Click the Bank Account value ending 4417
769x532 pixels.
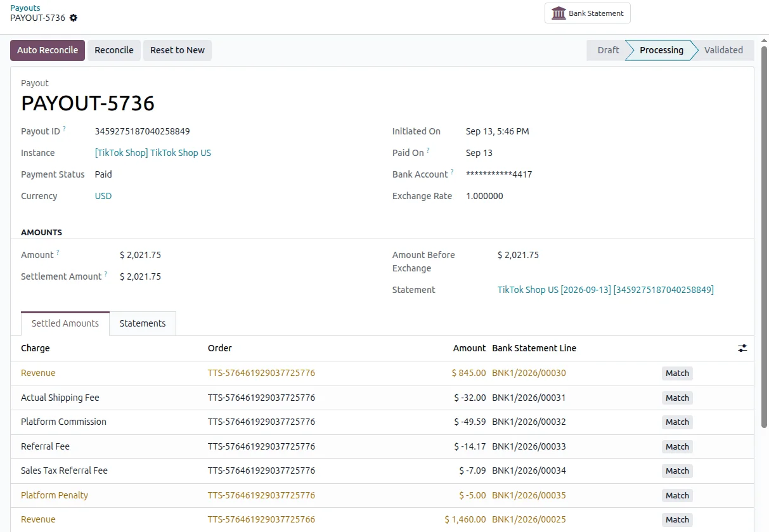pos(499,174)
